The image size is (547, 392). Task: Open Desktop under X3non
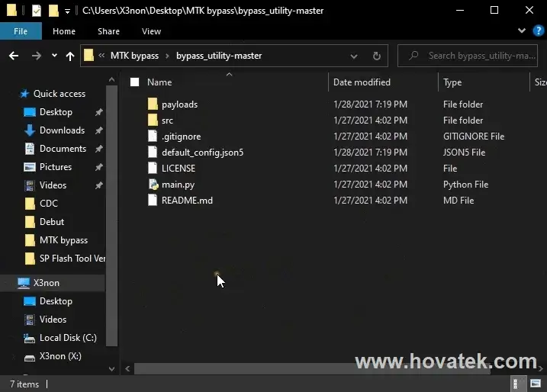tap(56, 301)
